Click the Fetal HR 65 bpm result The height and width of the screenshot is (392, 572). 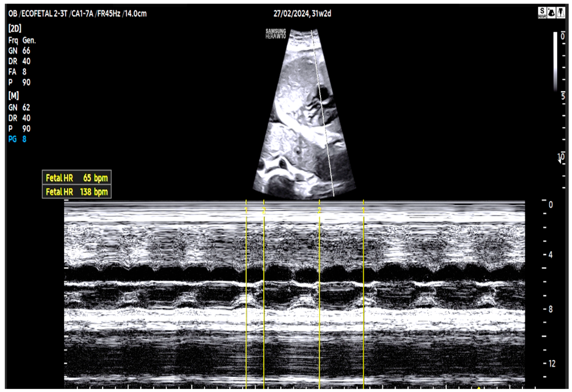pos(77,178)
